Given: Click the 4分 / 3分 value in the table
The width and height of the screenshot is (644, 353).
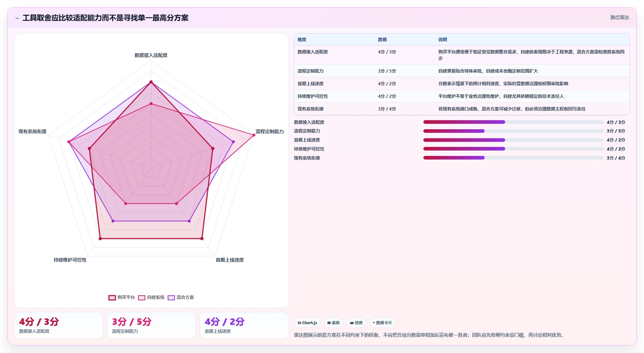Looking at the screenshot, I should coord(387,52).
